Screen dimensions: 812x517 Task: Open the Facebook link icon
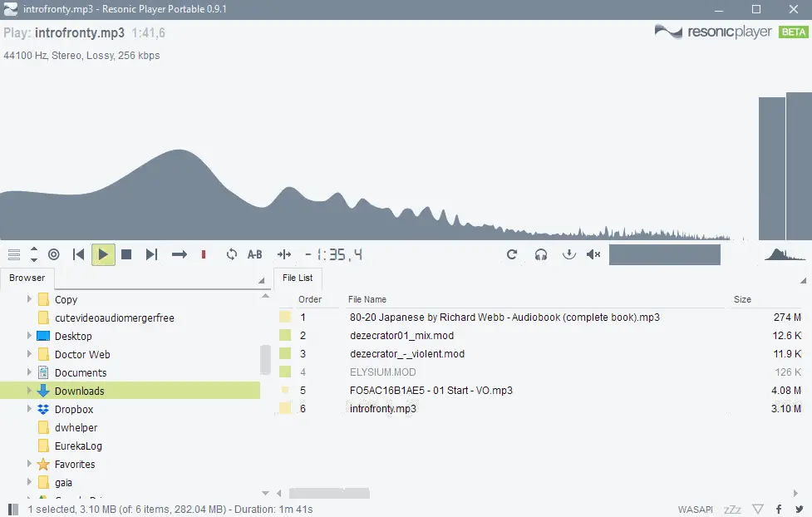[778, 510]
